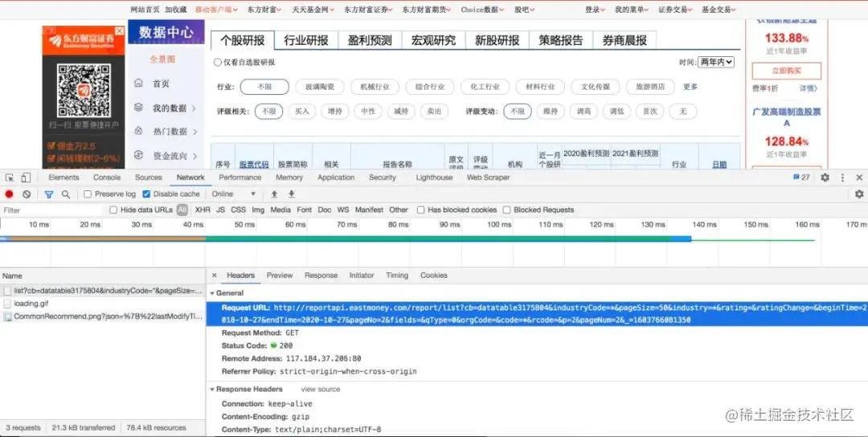
Task: Open the Web Scraper tab
Action: tap(488, 178)
